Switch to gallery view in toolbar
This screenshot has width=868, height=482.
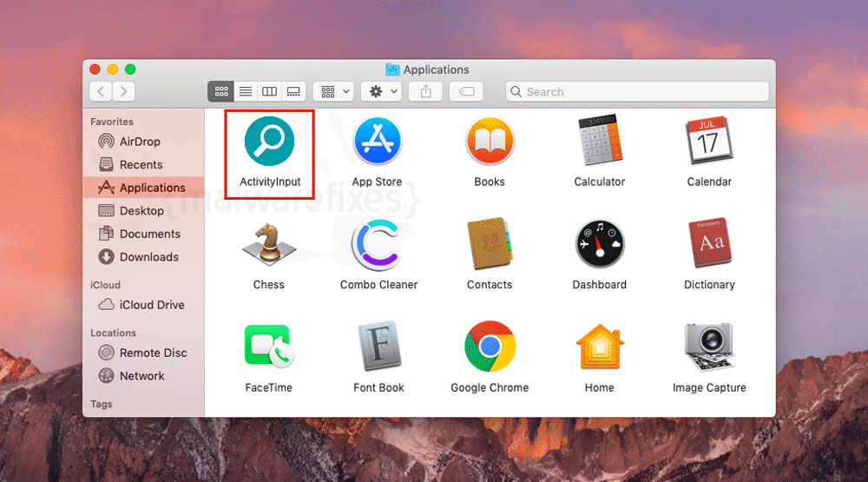pyautogui.click(x=293, y=91)
